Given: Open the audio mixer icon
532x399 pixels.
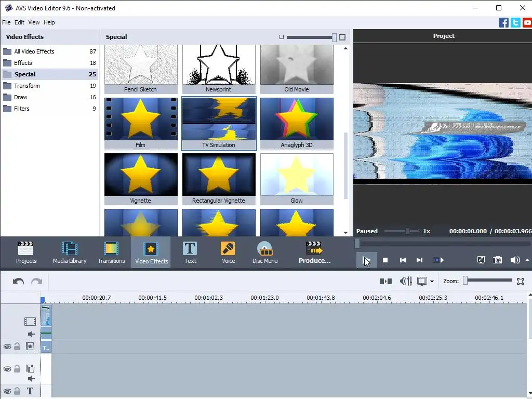Looking at the screenshot, I should coord(406,281).
